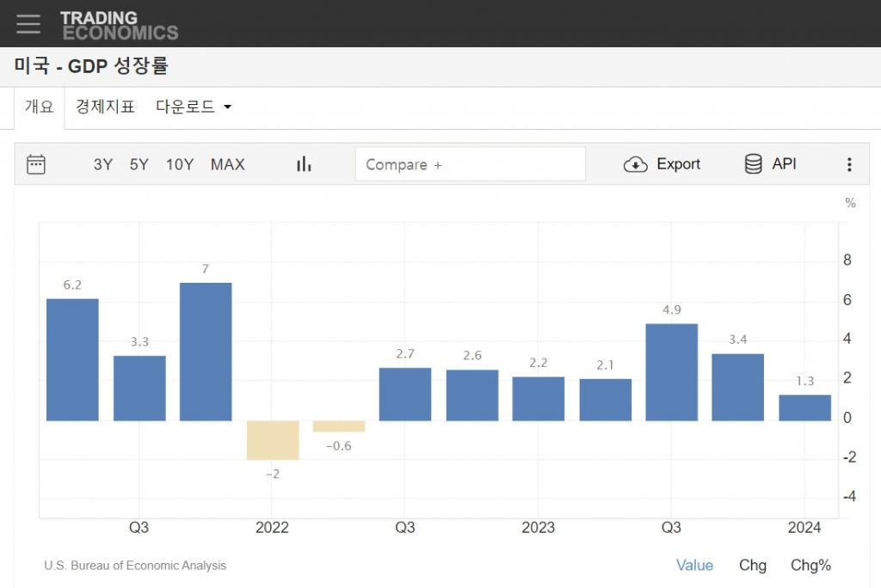Open the 경제지표 tab

click(x=105, y=107)
